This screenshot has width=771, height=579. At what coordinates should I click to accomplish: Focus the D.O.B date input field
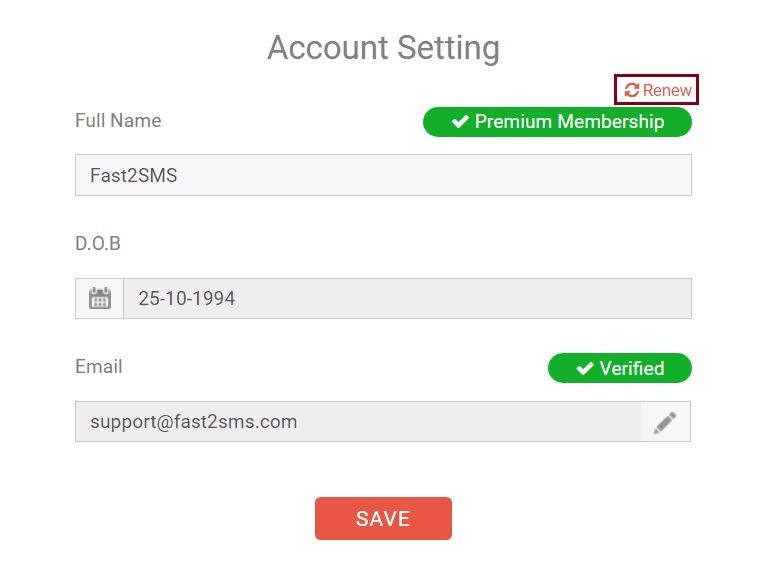[x=407, y=298]
